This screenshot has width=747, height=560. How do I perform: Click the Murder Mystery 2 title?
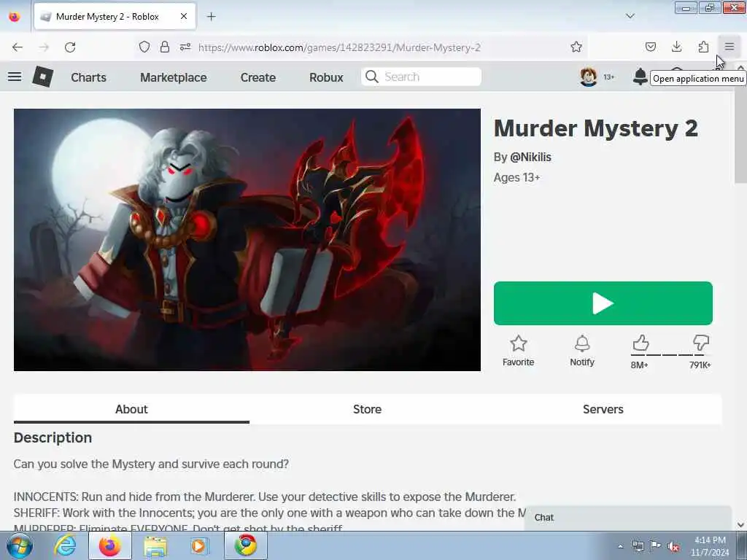[x=595, y=128]
